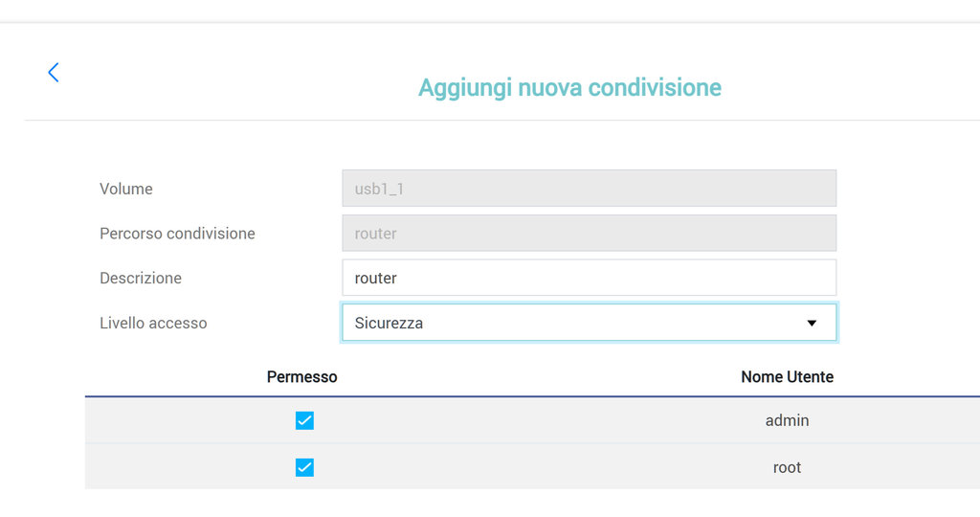Toggle the permission checkbox for root
The width and height of the screenshot is (980, 517).
[x=304, y=467]
